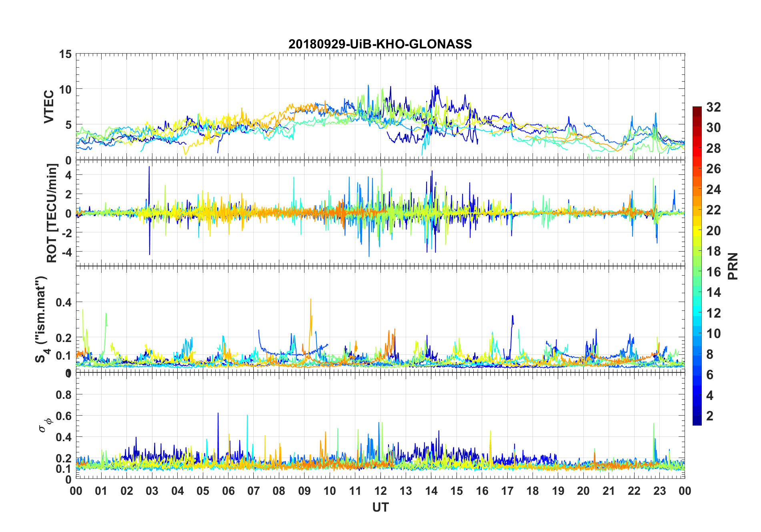The height and width of the screenshot is (532, 761).
Task: Click the PRN colorbar tick label 32
Action: coord(714,107)
